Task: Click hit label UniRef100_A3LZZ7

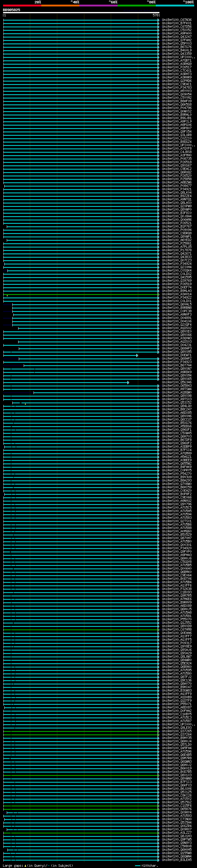Action: tap(177, 833)
